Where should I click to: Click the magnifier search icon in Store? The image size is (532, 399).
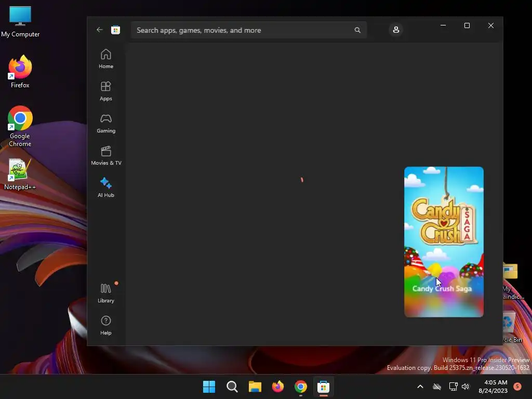pyautogui.click(x=357, y=30)
